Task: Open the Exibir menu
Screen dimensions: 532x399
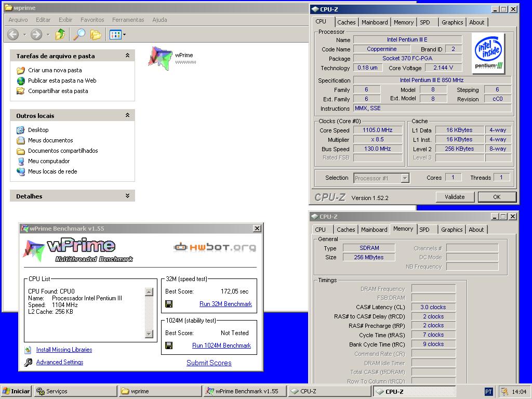Action: click(65, 20)
